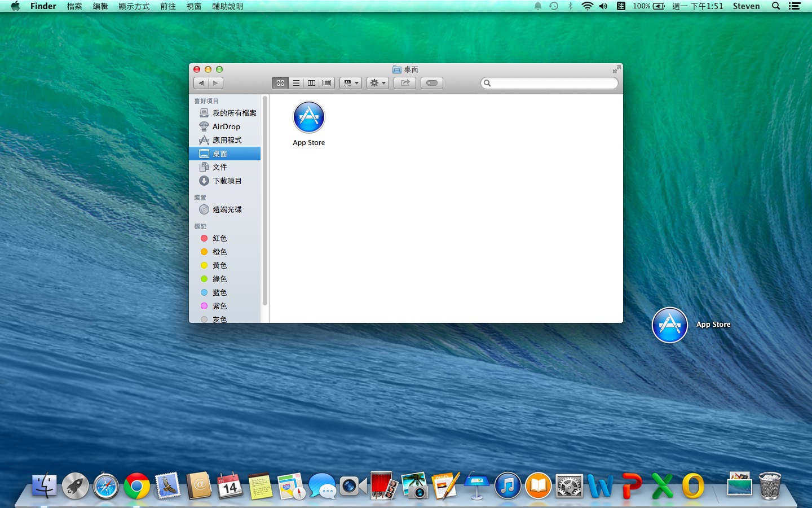Open Microsoft Excel from the Dock
The width and height of the screenshot is (812, 508).
[x=662, y=486]
